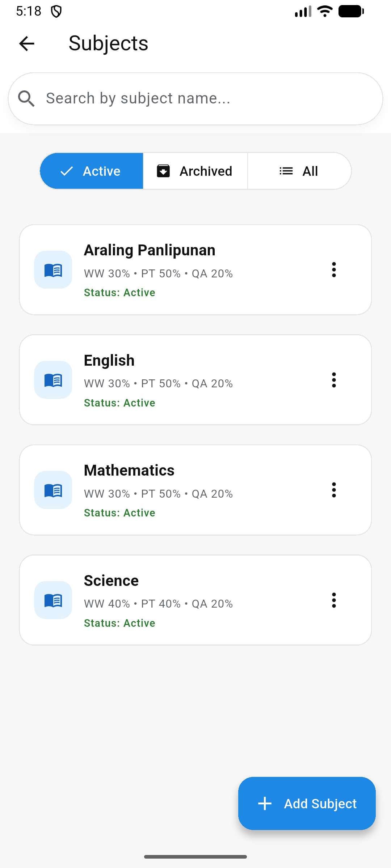The height and width of the screenshot is (868, 391).
Task: Tap the Araling Panlipunan book icon
Action: 53,270
